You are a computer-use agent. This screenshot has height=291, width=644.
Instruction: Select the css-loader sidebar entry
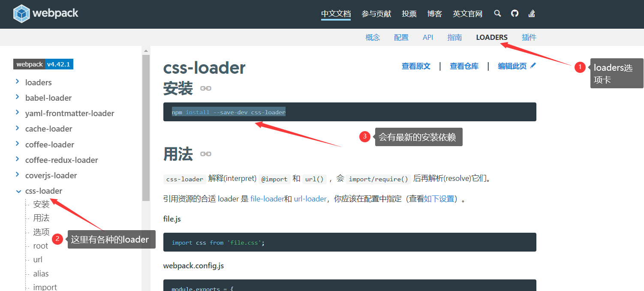tap(44, 191)
